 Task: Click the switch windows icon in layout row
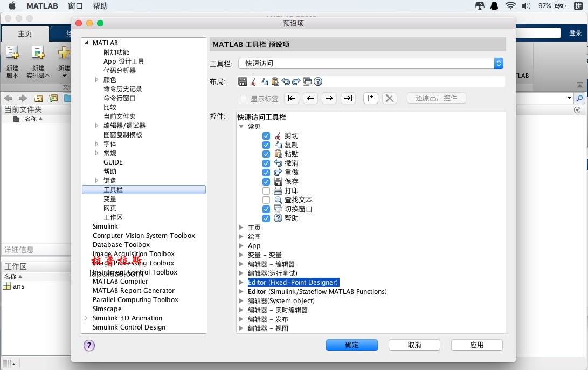pos(307,81)
